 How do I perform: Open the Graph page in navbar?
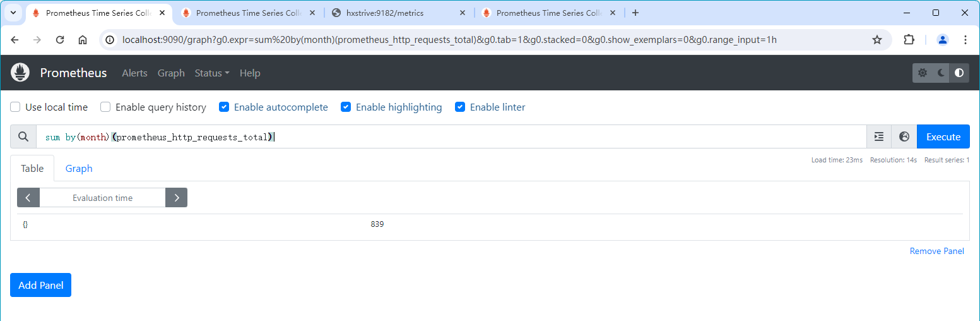tap(171, 73)
